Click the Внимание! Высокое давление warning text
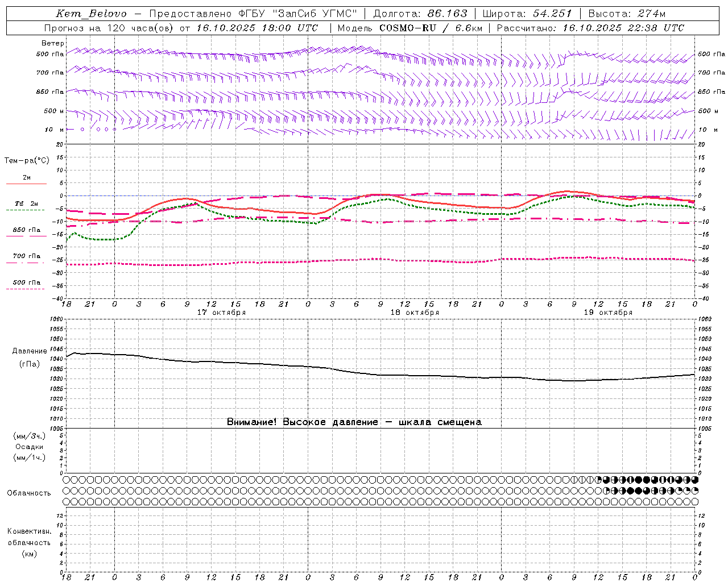 pyautogui.click(x=354, y=422)
